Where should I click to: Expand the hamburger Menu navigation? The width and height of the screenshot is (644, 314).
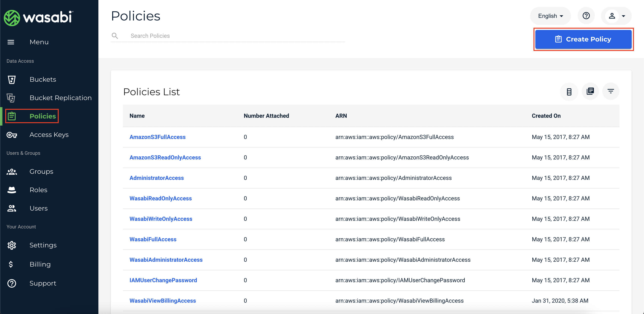tap(11, 42)
